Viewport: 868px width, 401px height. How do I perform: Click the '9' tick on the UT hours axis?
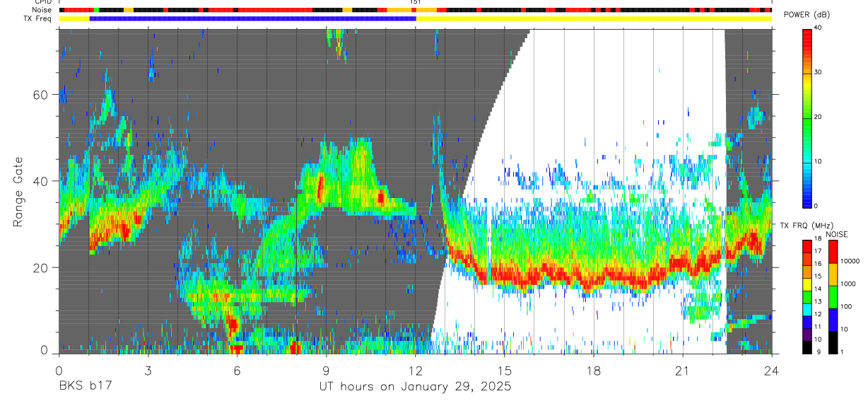pyautogui.click(x=326, y=371)
